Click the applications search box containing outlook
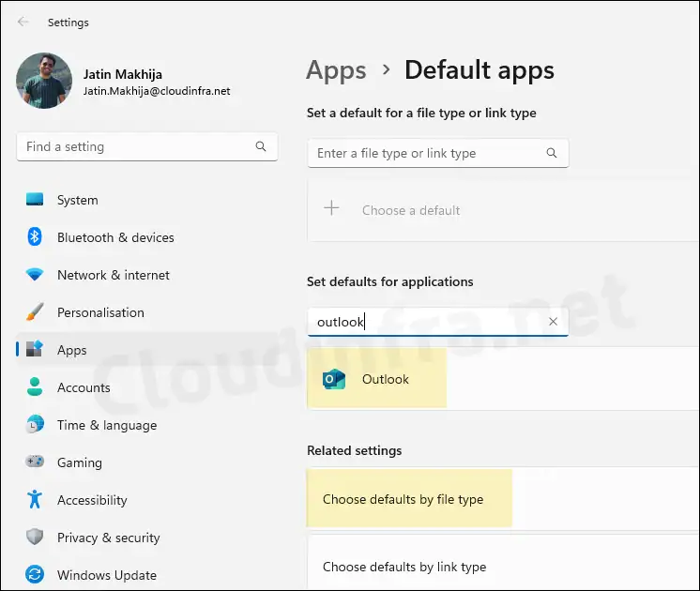Screen dimensions: 700x591 [438, 322]
